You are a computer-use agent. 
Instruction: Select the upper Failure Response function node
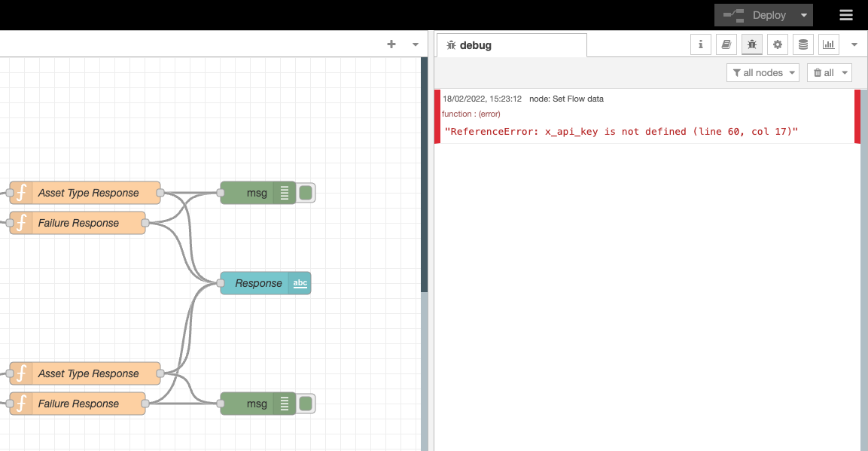(x=78, y=223)
